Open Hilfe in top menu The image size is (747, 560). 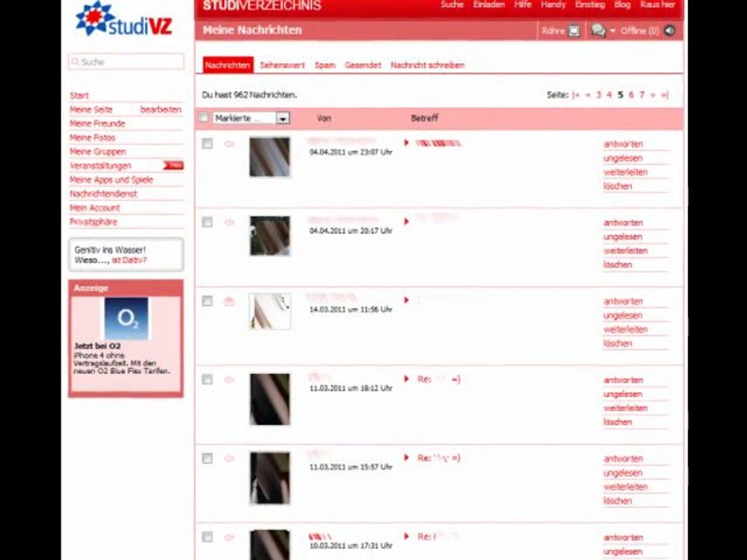pyautogui.click(x=523, y=5)
